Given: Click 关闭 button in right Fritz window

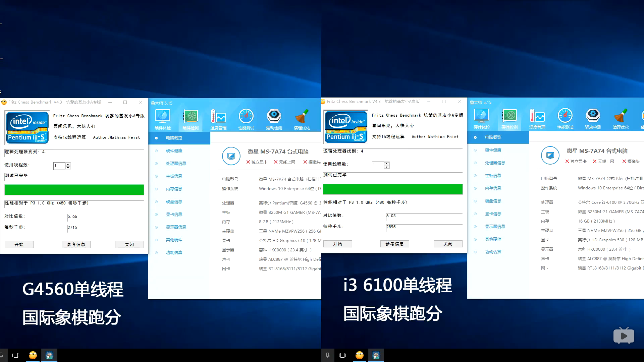Looking at the screenshot, I should click(448, 244).
